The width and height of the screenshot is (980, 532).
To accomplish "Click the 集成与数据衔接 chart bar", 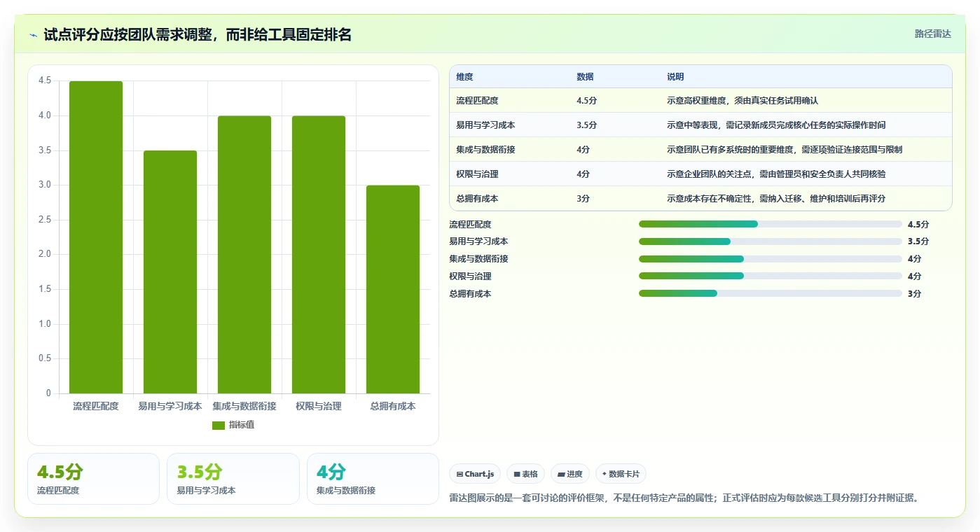I will (244, 255).
